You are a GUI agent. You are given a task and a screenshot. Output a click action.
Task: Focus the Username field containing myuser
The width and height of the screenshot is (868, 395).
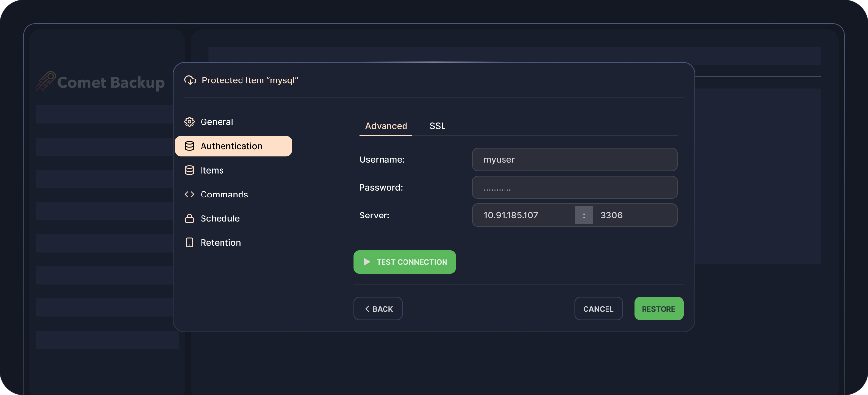(x=574, y=159)
